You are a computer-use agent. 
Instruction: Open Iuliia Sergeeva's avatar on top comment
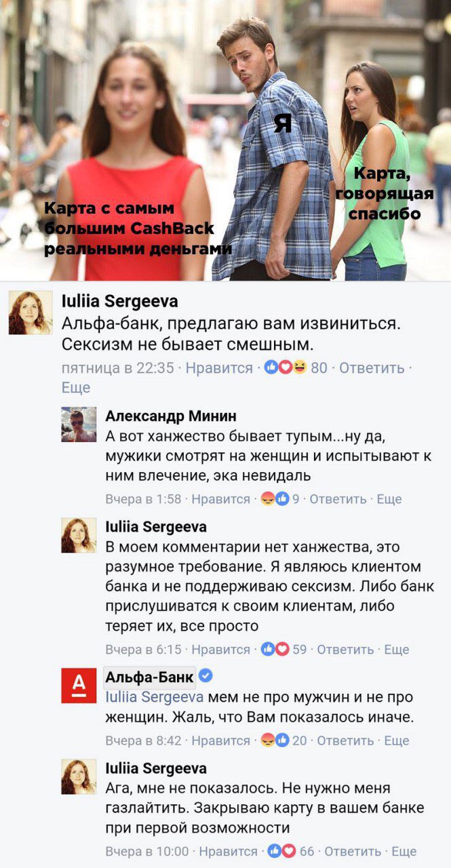click(31, 313)
